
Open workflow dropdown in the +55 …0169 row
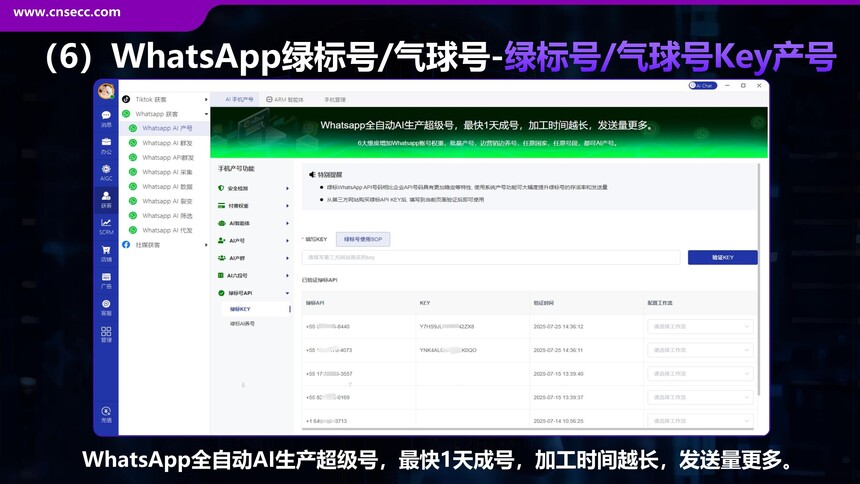click(x=700, y=397)
